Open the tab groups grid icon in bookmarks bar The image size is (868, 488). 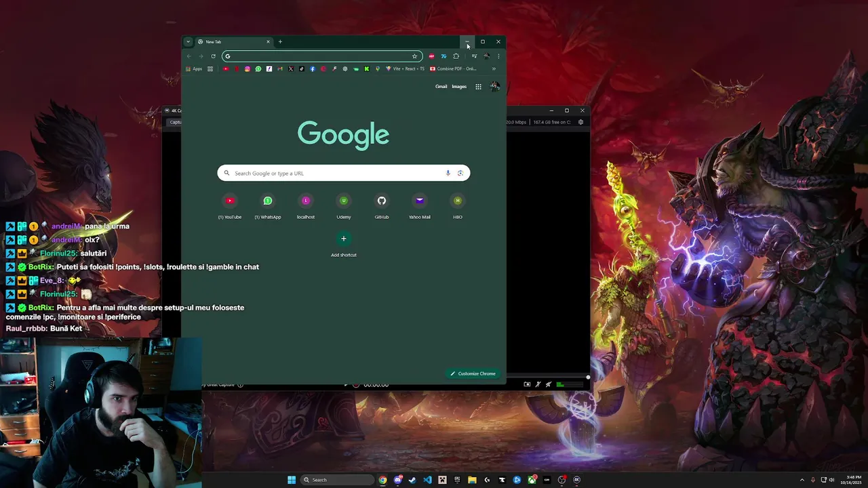[x=210, y=68]
